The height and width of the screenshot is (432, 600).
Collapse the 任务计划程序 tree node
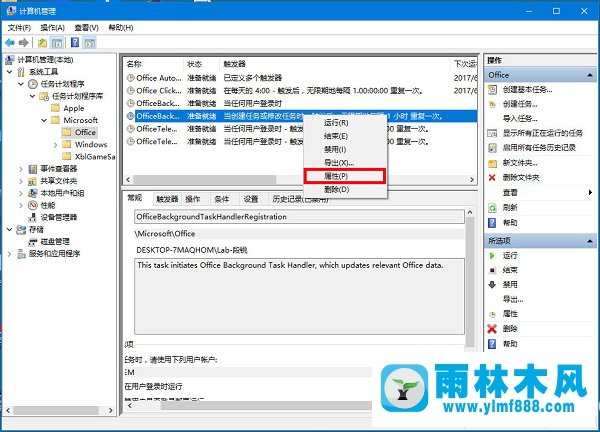(x=21, y=84)
